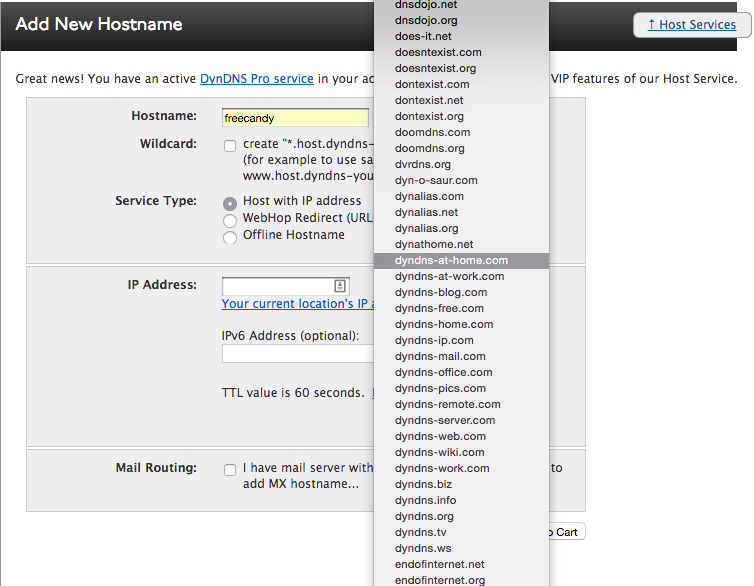Select dvrdns.org from domain options
754x586 pixels.
click(422, 164)
